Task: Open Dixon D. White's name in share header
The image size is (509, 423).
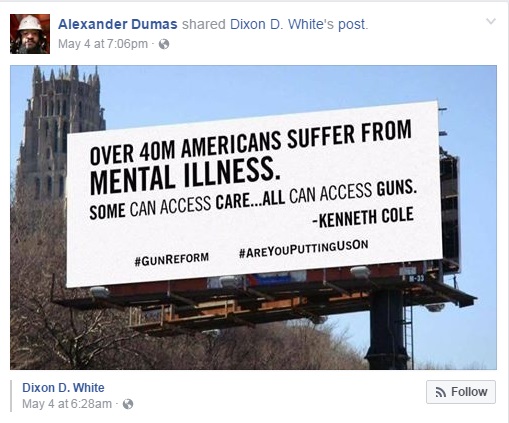Action: (282, 24)
